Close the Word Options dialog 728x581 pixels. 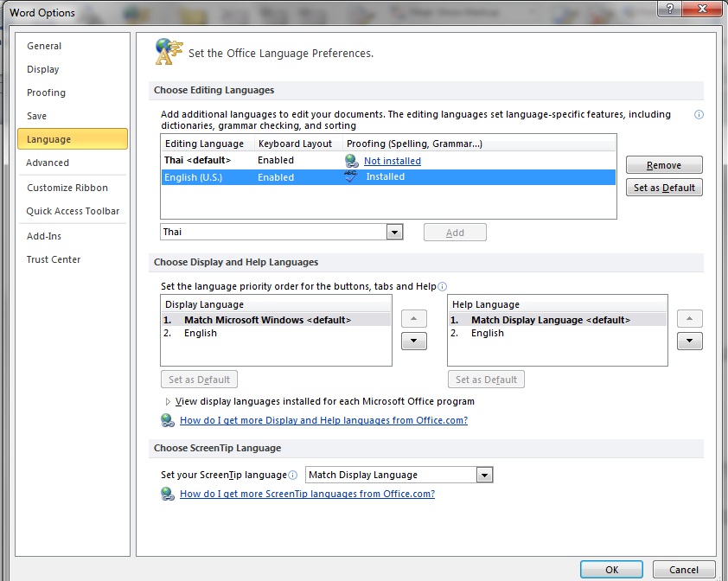tap(702, 9)
